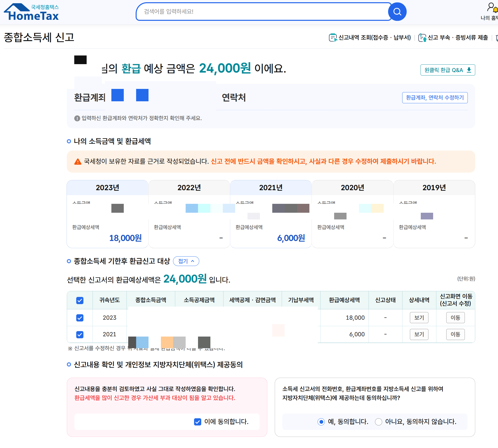Click 환급계좌, 연락처 수정하기 button

[435, 98]
